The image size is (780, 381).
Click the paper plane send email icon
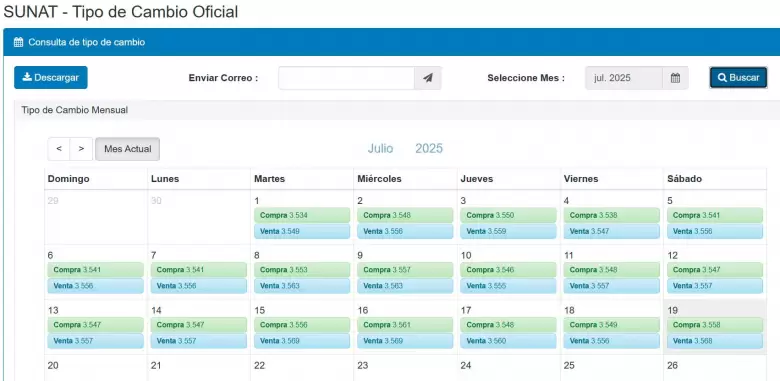tap(428, 78)
